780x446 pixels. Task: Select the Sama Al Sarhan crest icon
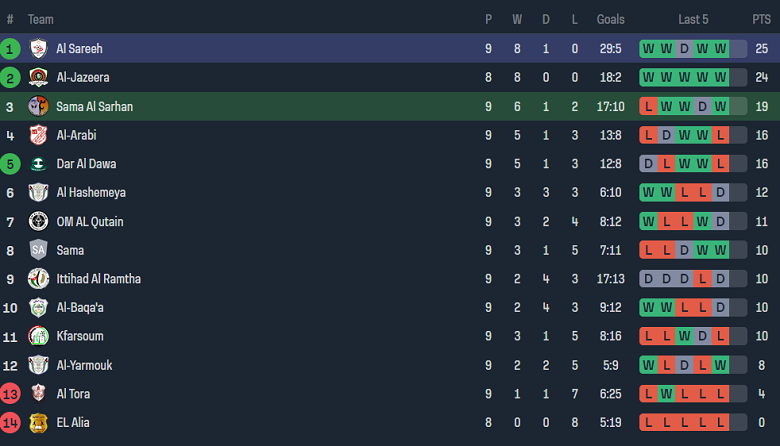pos(38,106)
